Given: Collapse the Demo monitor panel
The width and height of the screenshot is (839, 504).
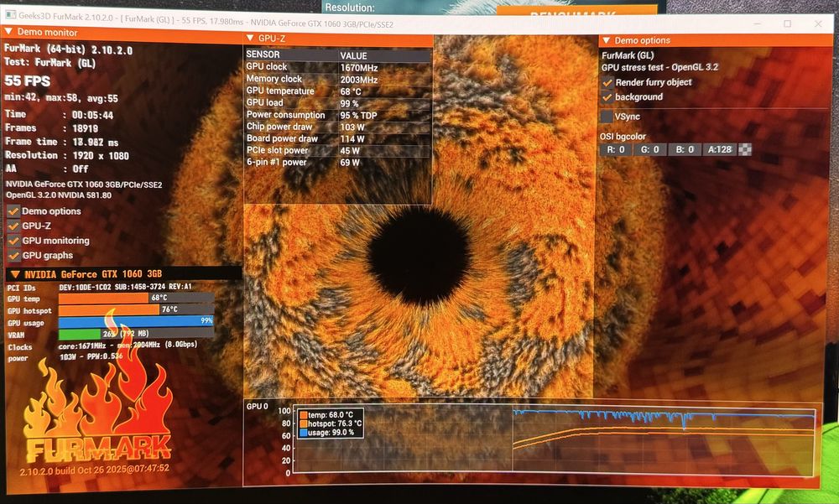Looking at the screenshot, I should (8, 32).
